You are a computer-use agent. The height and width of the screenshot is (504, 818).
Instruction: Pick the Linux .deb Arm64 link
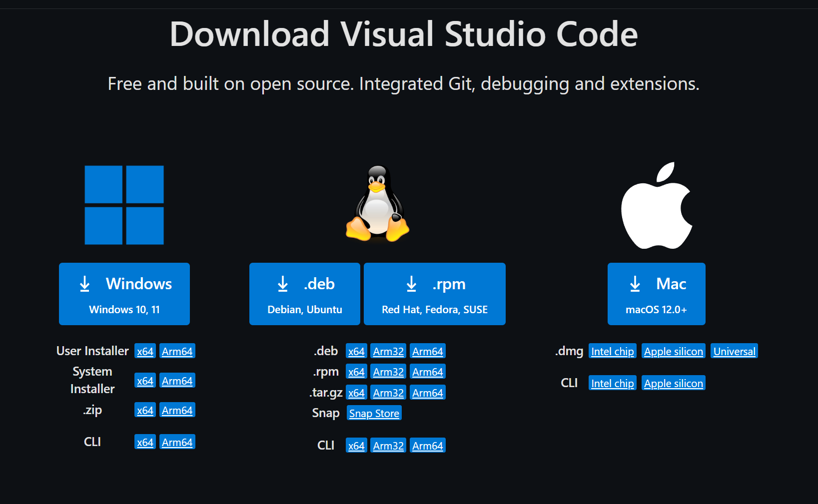[x=428, y=351]
